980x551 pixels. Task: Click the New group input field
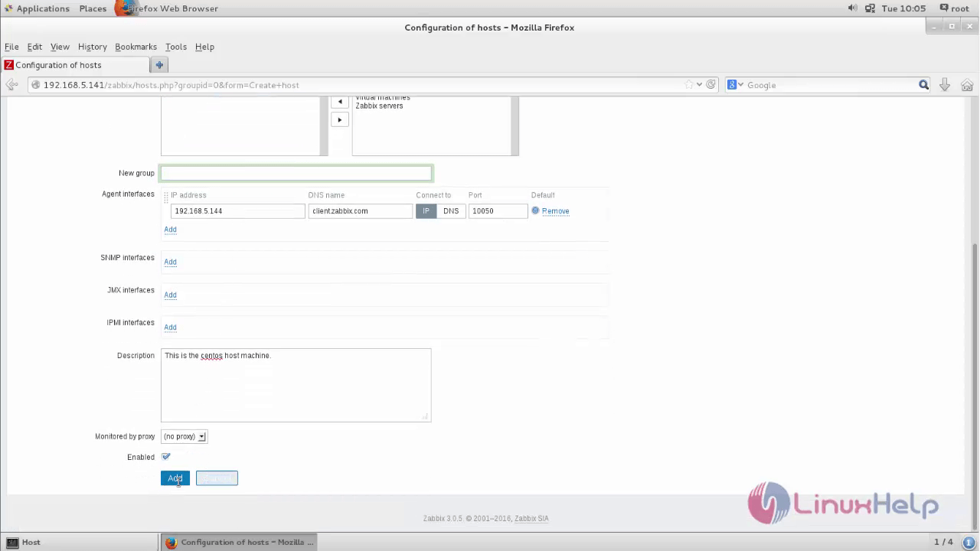coord(296,173)
